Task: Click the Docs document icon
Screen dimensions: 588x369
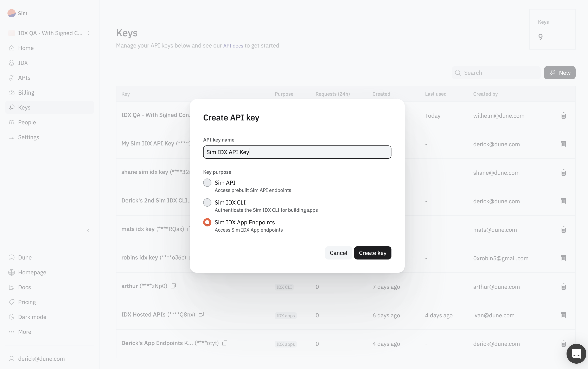Action: [12, 287]
